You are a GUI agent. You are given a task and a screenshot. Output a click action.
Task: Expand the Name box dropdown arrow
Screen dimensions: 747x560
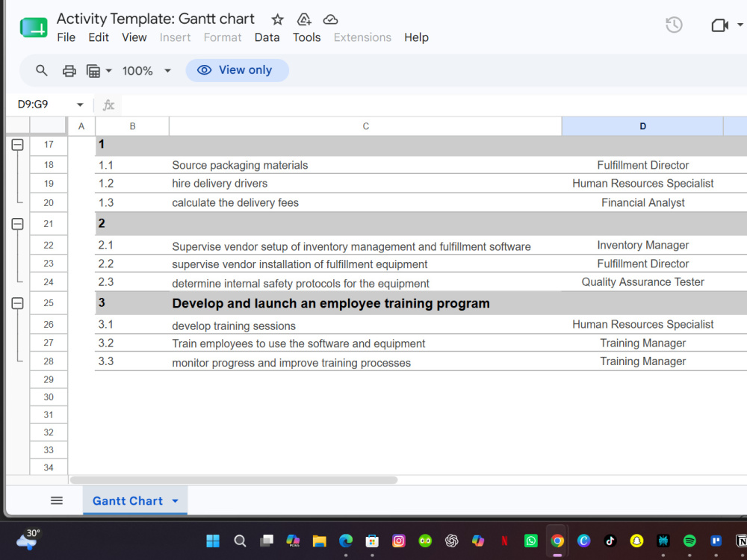80,105
